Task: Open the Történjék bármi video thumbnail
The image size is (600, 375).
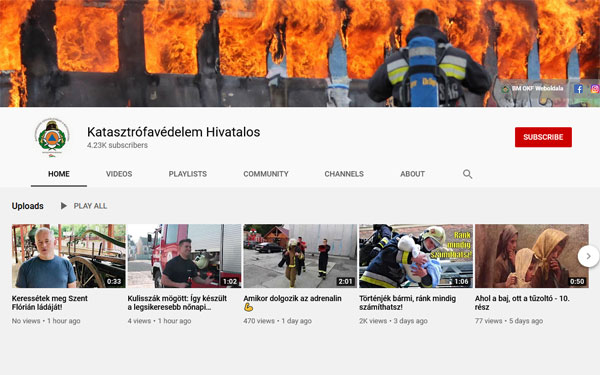Action: tap(416, 256)
